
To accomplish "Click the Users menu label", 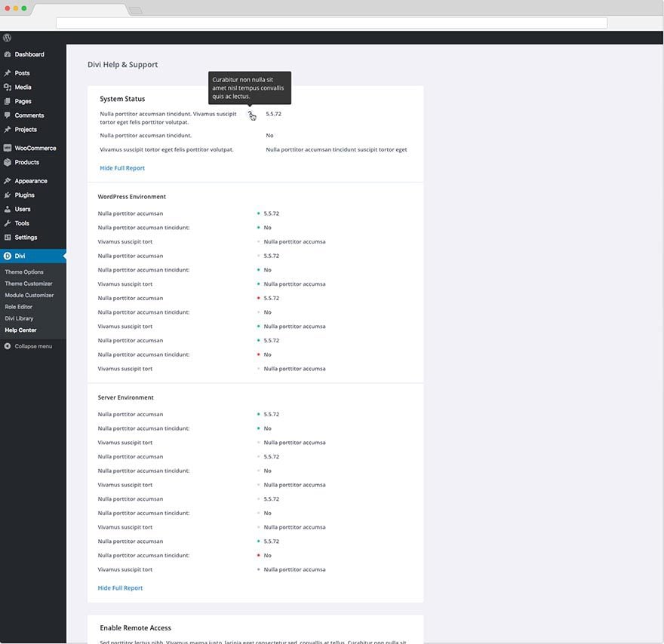I will pyautogui.click(x=23, y=209).
